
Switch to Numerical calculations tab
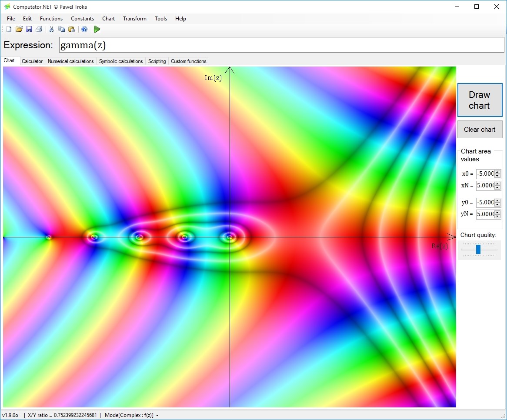pyautogui.click(x=70, y=61)
